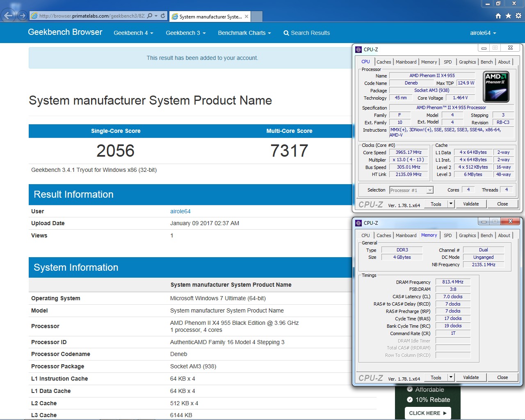This screenshot has width=525, height=420.
Task: Open the airole64 user profile link
Action: (x=180, y=211)
